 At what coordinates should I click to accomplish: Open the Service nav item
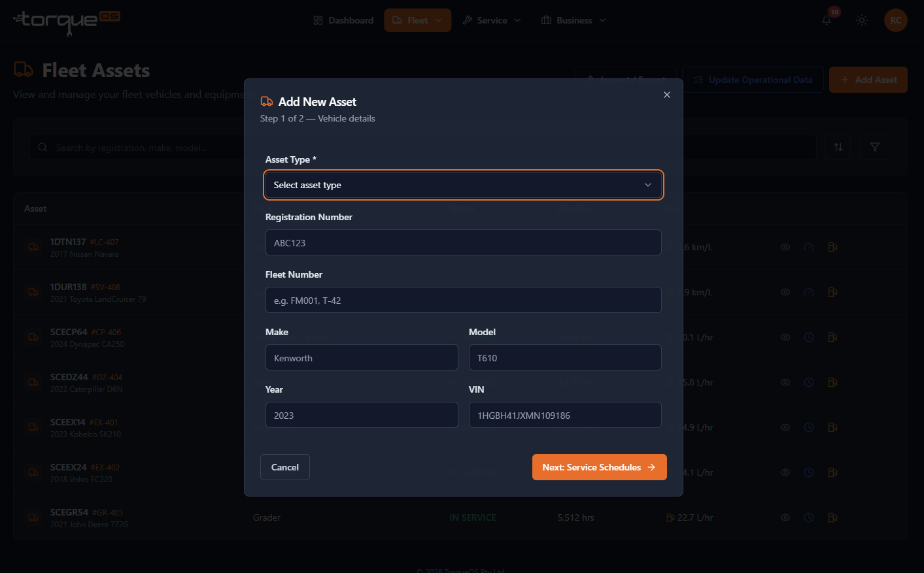click(x=492, y=20)
